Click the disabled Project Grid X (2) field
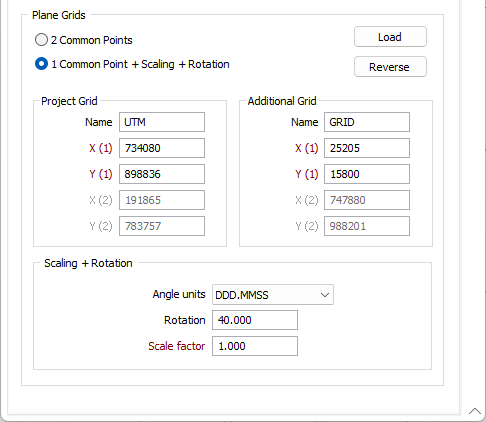 [x=162, y=200]
